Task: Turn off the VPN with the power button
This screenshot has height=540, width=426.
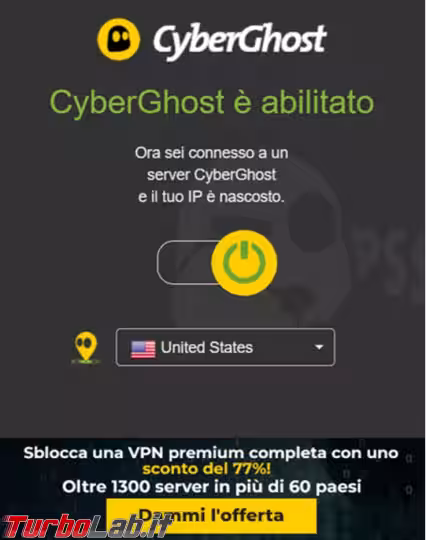Action: coord(244,262)
